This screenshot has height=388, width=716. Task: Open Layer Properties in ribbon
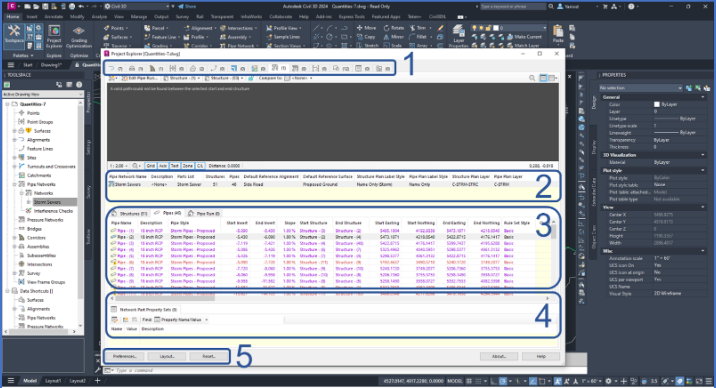(x=458, y=36)
